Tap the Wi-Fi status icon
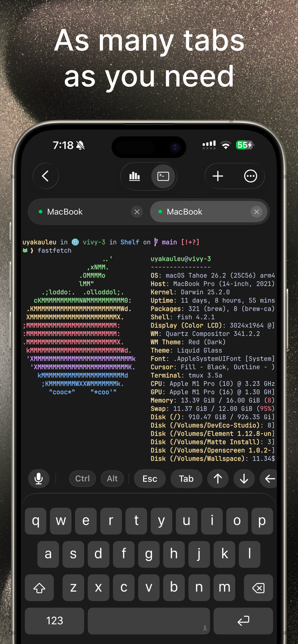 click(226, 145)
